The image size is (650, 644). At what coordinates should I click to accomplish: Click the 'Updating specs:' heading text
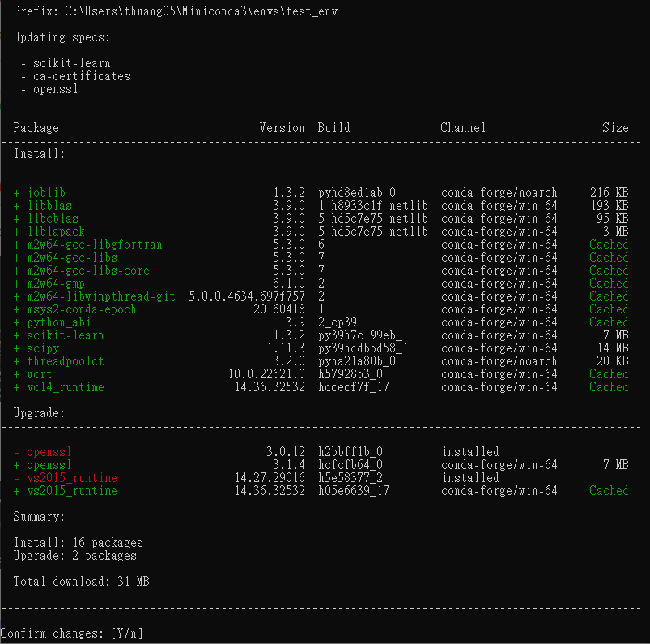[x=62, y=37]
